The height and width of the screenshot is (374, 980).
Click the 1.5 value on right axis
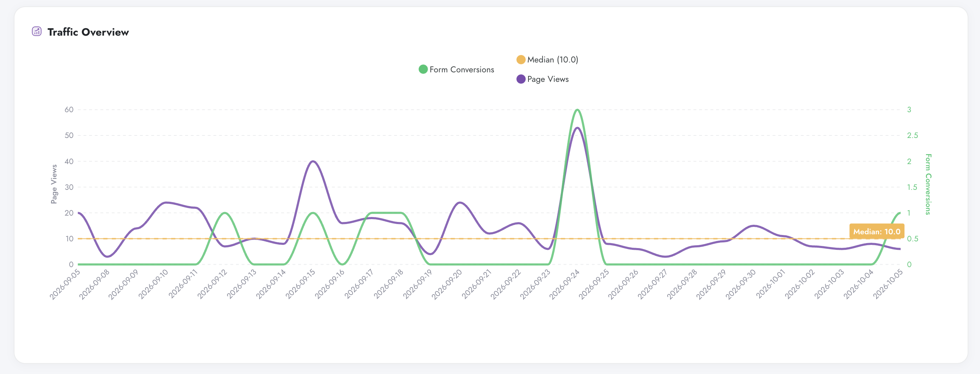click(912, 187)
